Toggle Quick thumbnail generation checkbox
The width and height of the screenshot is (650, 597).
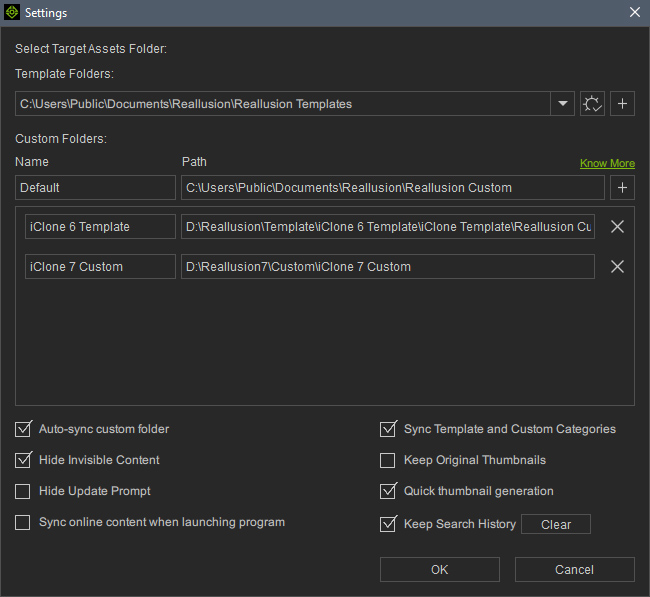pos(388,491)
